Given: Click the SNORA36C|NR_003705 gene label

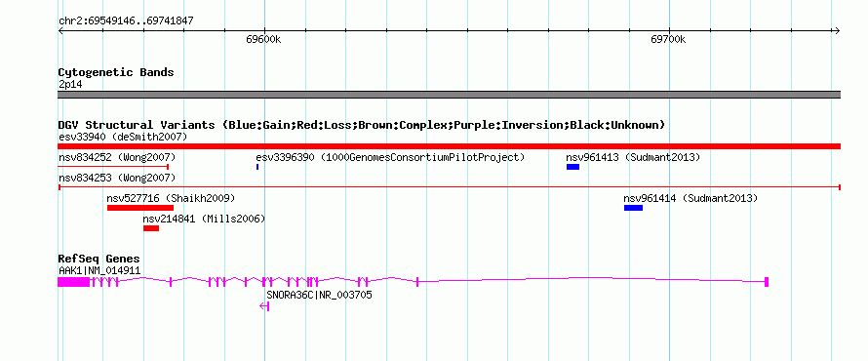Looking at the screenshot, I should coord(320,295).
